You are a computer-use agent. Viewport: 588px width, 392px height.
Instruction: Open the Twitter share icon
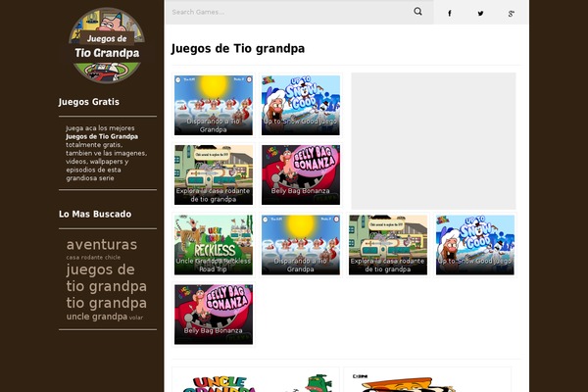coord(480,14)
